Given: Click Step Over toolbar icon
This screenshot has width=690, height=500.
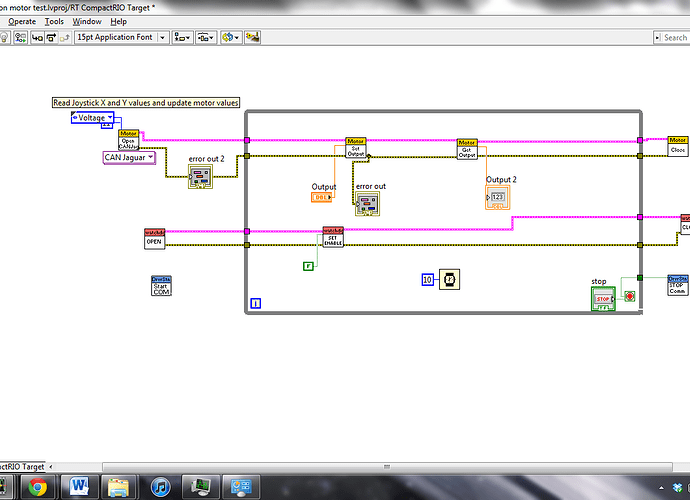Looking at the screenshot, I should [x=51, y=38].
